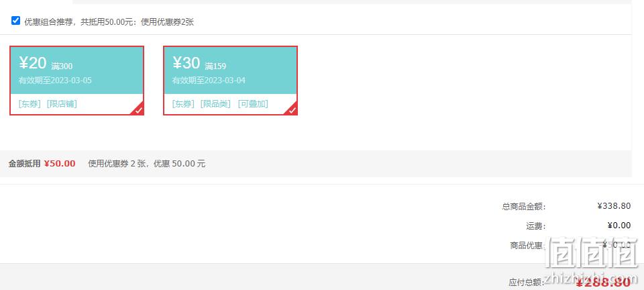Click the [东券] tag on ¥20 coupon
644x290 pixels.
pos(30,104)
